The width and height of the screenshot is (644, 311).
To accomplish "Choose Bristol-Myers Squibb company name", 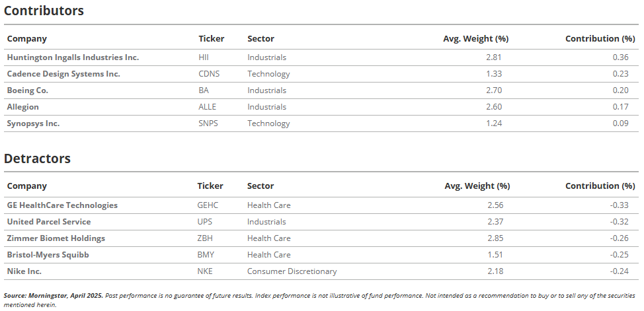I will (48, 254).
